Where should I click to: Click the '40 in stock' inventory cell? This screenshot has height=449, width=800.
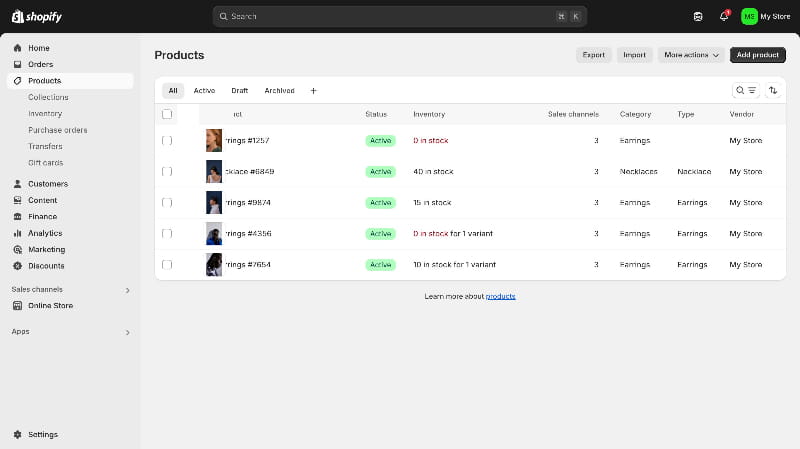(x=433, y=171)
